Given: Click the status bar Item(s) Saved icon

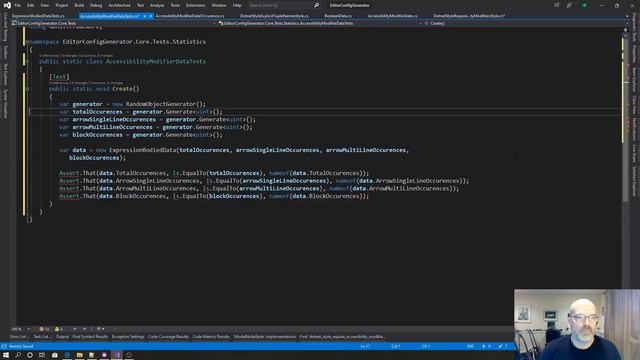Looking at the screenshot, I should (x=4, y=347).
